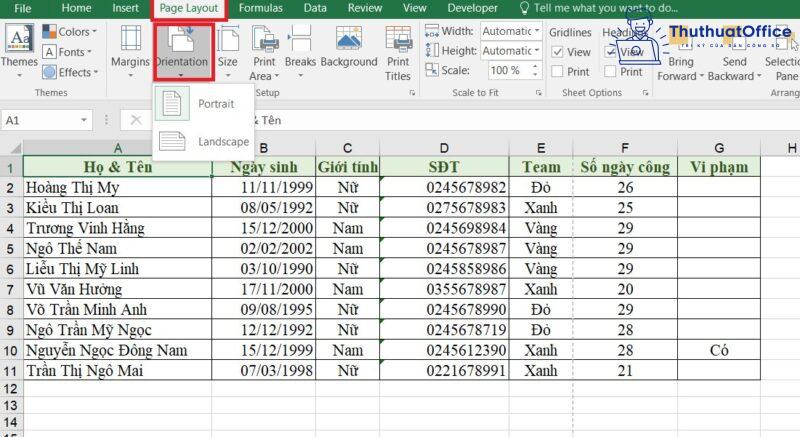Set a sheet Background image
The image size is (800, 437).
349,47
